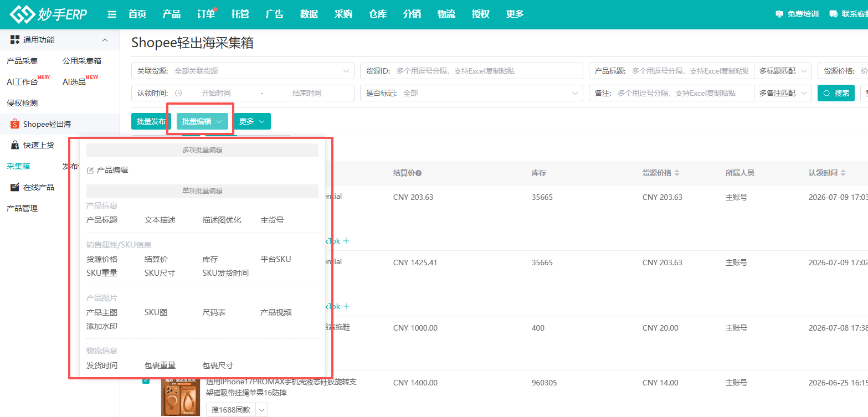The height and width of the screenshot is (417, 868).
Task: Toggle the hamburger sidebar menu icon
Action: click(112, 14)
